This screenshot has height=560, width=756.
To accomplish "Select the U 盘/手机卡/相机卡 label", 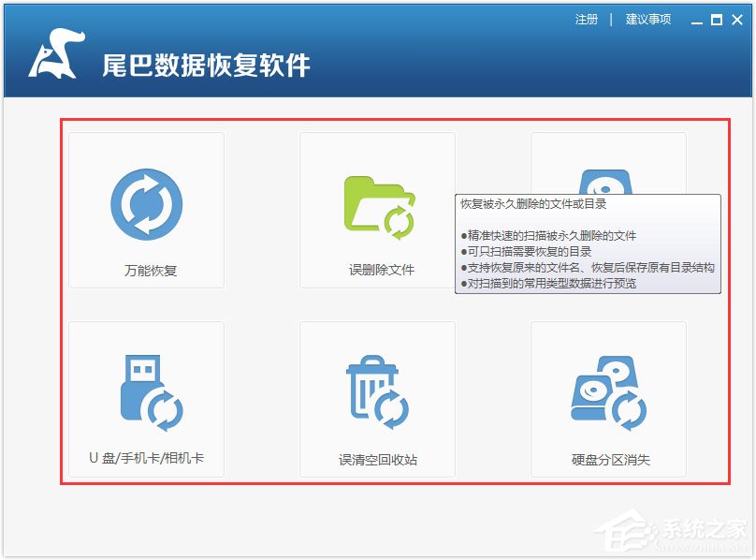I will [x=146, y=458].
